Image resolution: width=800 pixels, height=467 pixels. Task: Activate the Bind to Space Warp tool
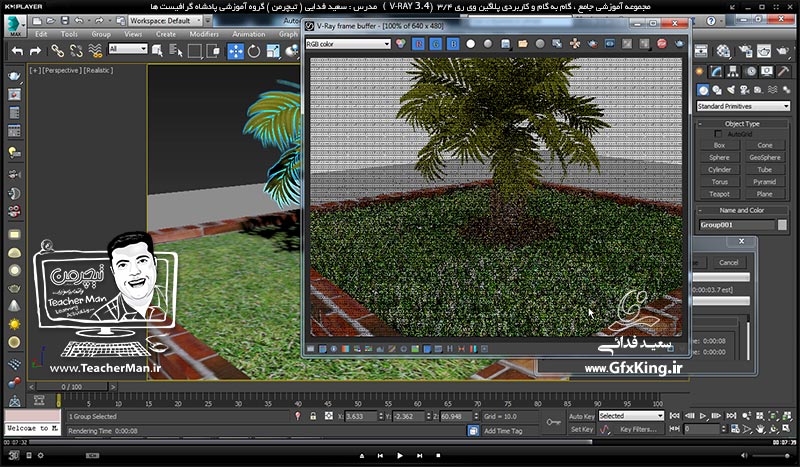tap(95, 51)
